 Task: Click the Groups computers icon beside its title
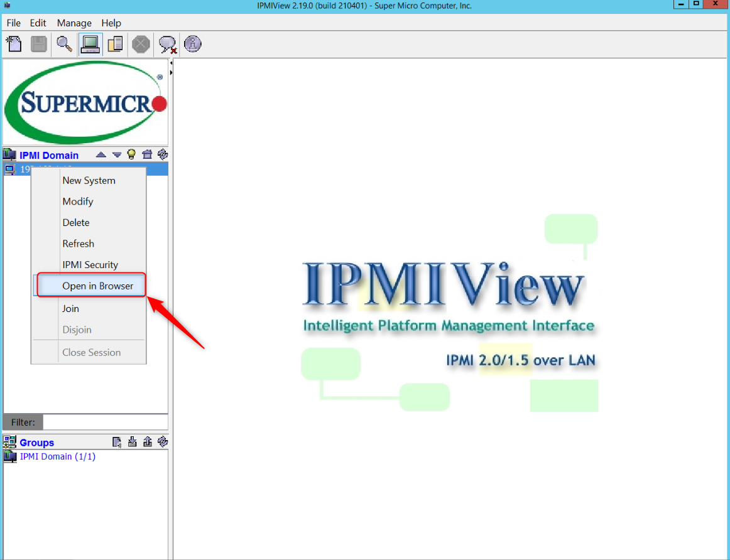[x=10, y=442]
